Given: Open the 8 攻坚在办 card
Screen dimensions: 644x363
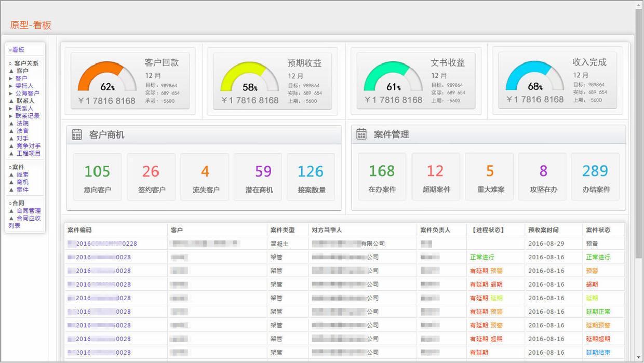Looking at the screenshot, I should click(543, 177).
